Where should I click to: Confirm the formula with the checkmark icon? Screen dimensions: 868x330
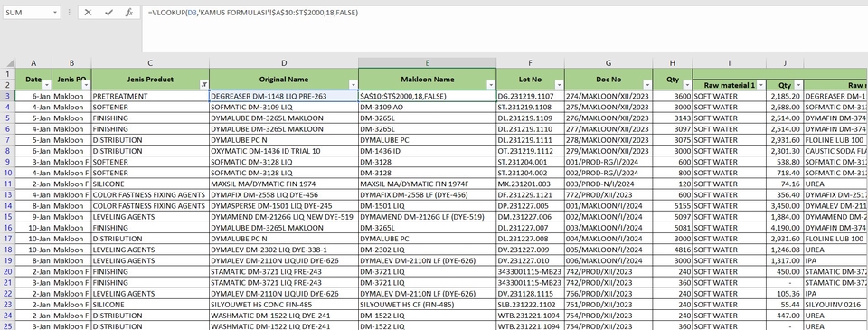pyautogui.click(x=108, y=12)
